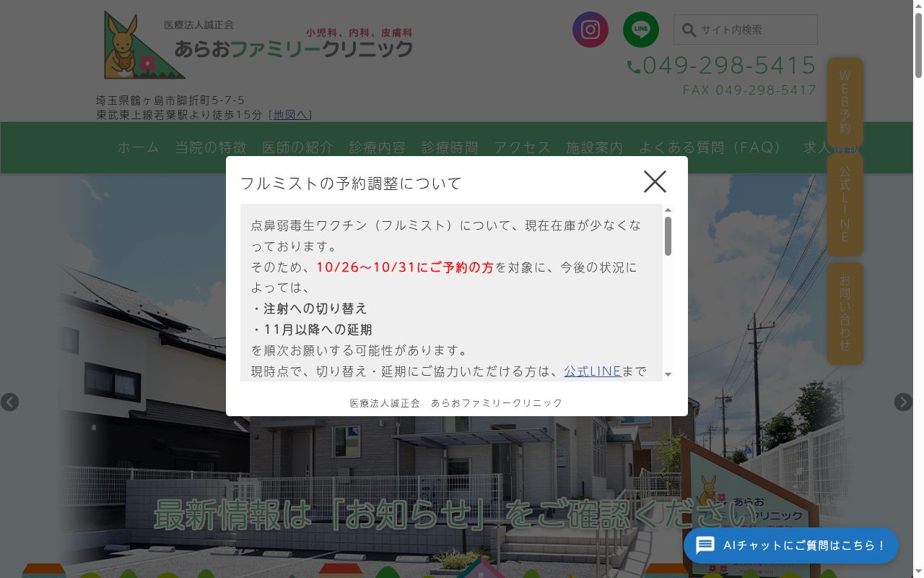Click the red 10/26〜10/31にご予約の方 text
This screenshot has width=924, height=578.
click(405, 267)
